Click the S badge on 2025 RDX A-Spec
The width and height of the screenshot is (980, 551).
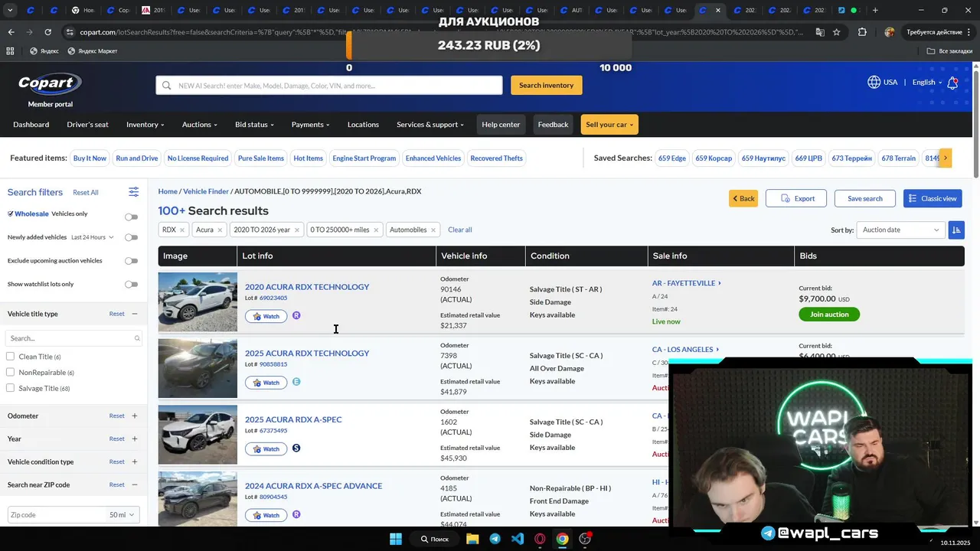pos(296,448)
